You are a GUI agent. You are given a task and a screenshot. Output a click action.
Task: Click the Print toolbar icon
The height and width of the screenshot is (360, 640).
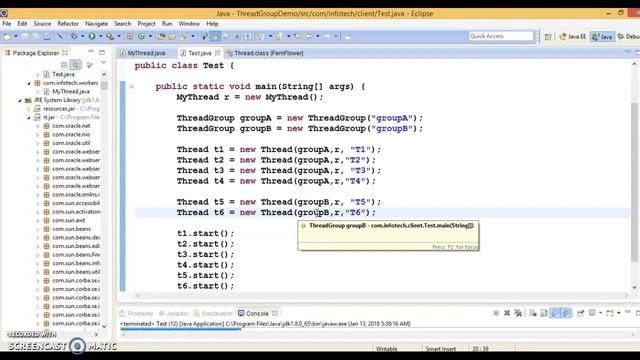click(47, 36)
